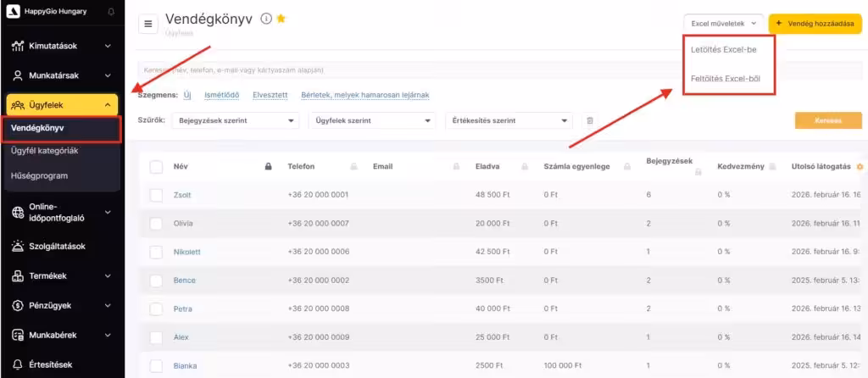Click the HappyGio logo icon

click(13, 12)
